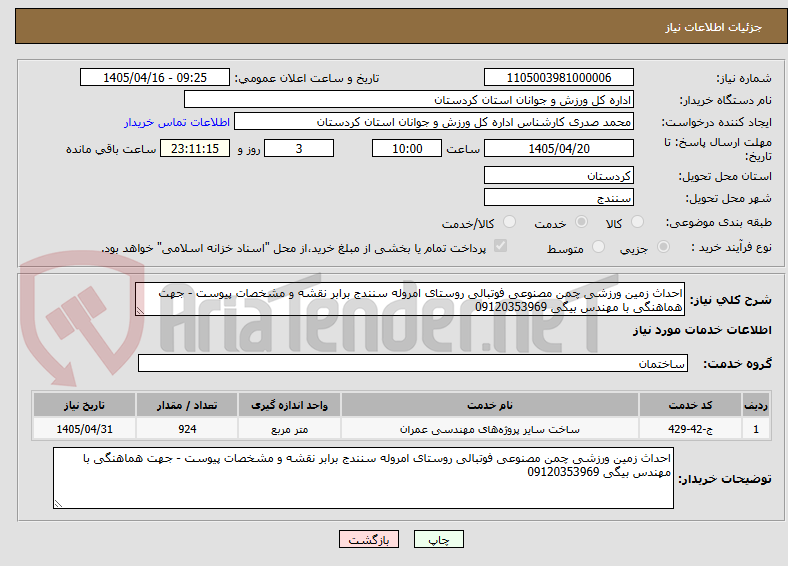The width and height of the screenshot is (788, 566).
Task: Click the request creator name field
Action: click(x=434, y=122)
